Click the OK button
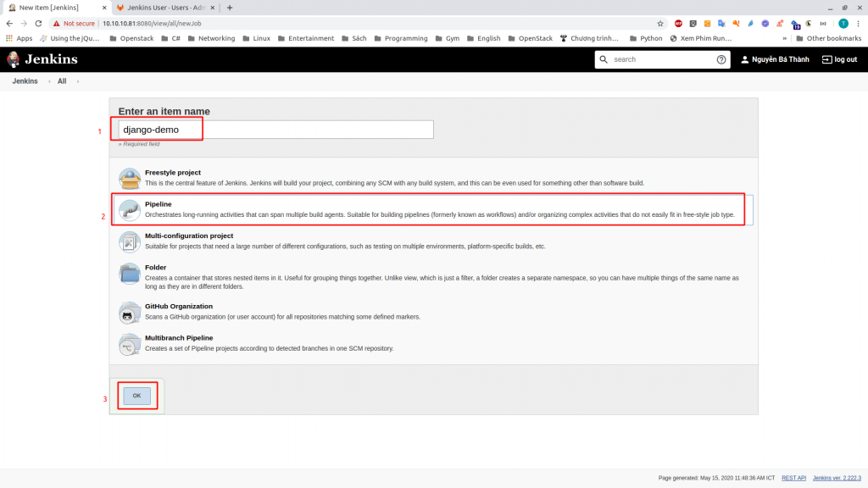868x488 pixels. (136, 396)
